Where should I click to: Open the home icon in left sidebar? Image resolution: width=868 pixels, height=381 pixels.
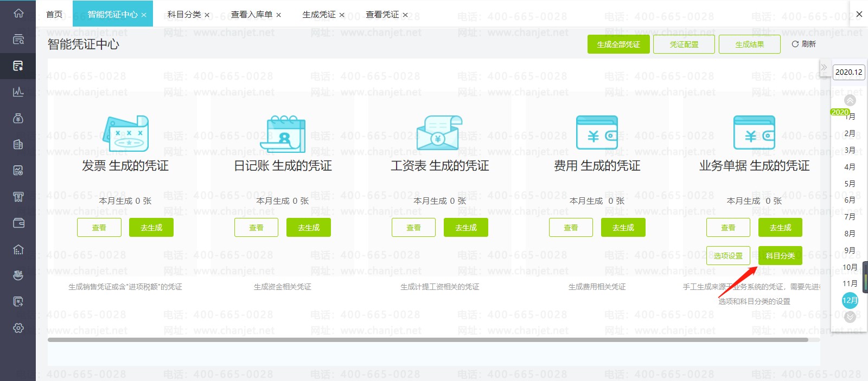(x=18, y=14)
